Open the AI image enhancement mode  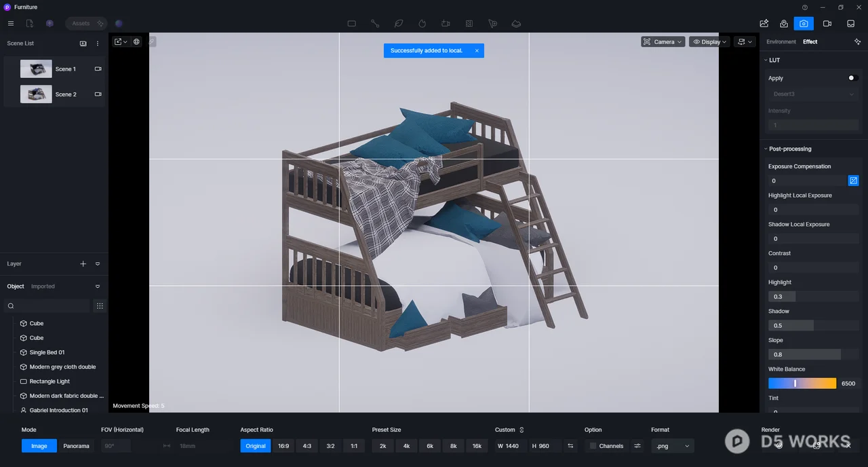coord(764,23)
